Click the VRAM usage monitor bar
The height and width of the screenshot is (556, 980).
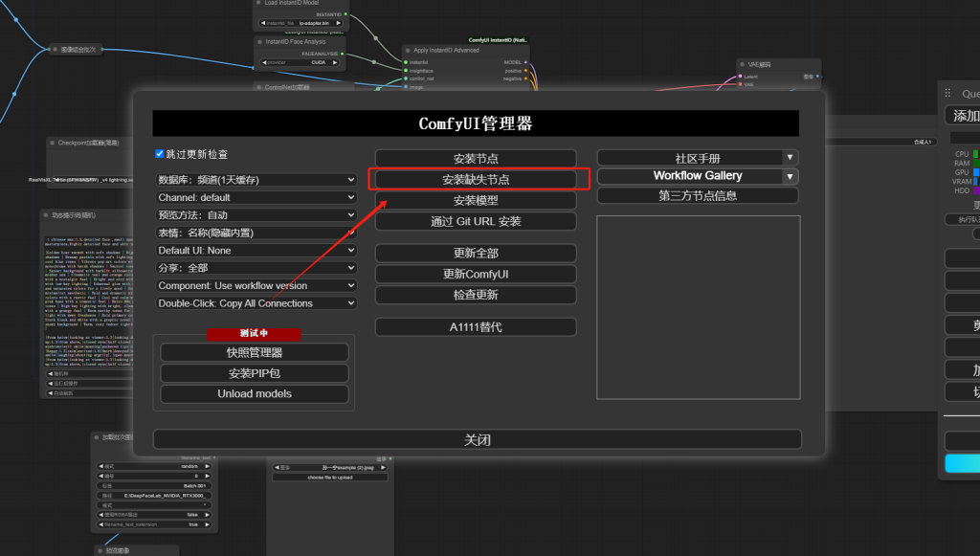coord(976,182)
